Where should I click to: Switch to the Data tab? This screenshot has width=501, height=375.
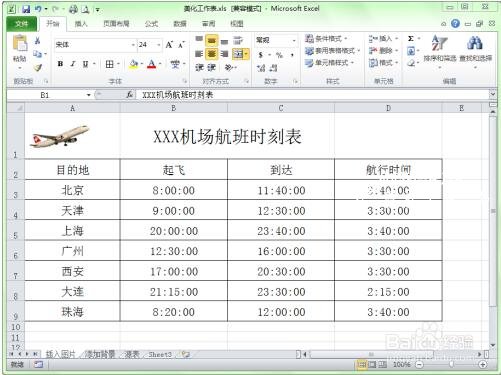[x=180, y=24]
